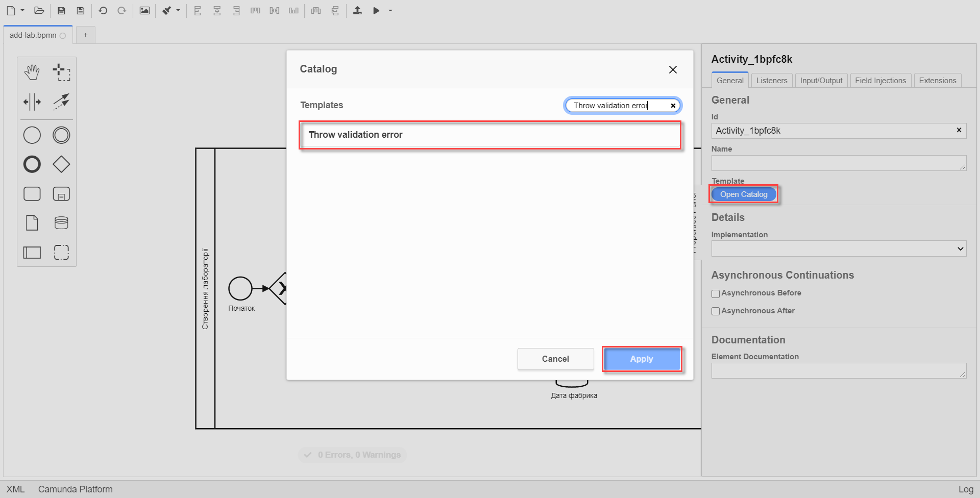This screenshot has width=980, height=498.
Task: Activate the create/remove space tool
Action: 32,102
